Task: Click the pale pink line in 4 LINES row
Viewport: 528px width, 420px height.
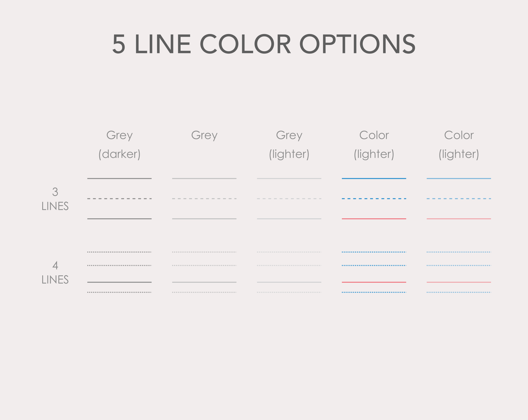Action: coord(459,282)
